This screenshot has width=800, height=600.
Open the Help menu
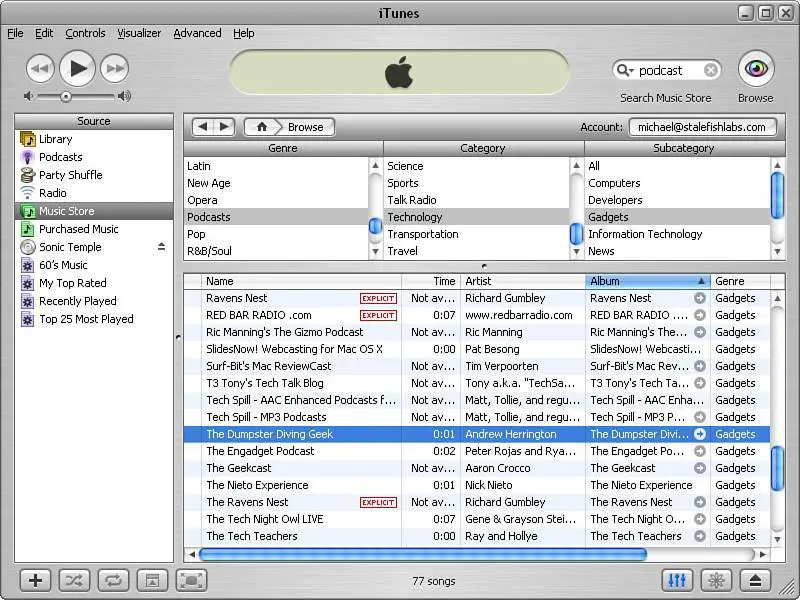(x=243, y=33)
